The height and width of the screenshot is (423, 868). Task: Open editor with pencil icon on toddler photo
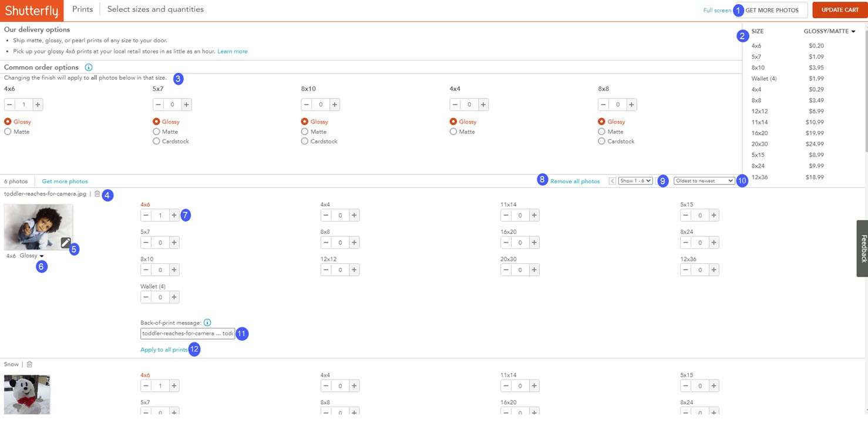point(66,242)
